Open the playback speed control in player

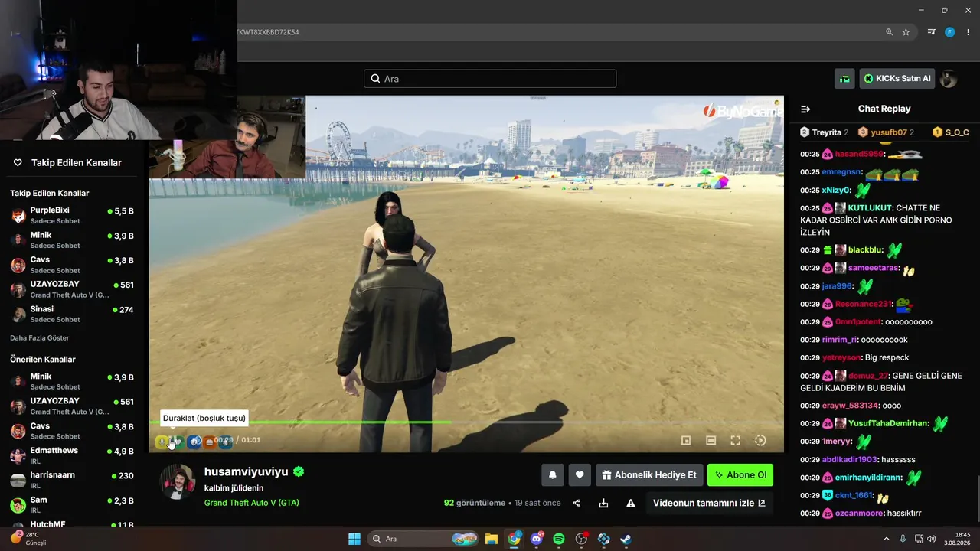(760, 440)
